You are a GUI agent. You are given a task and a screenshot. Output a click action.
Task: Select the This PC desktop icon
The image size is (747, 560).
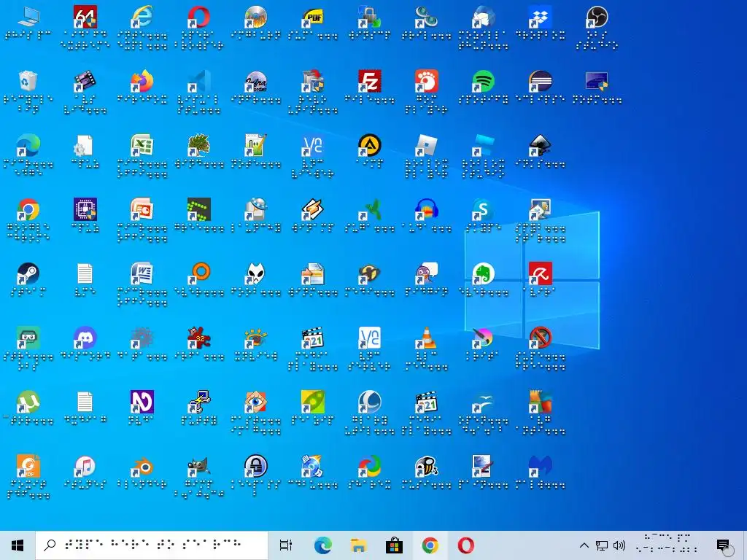[28, 17]
